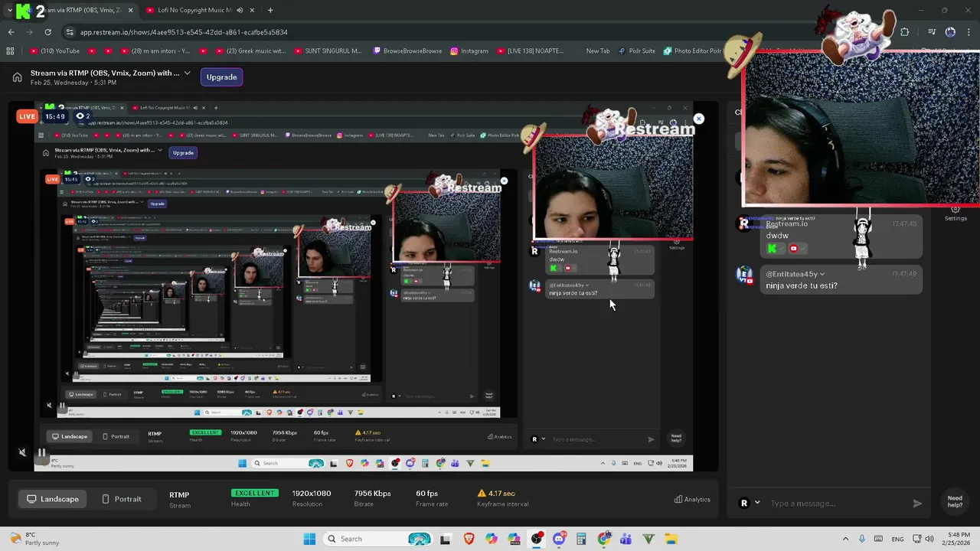Select Portrait layout in main toolbar
This screenshot has width=980, height=551.
point(121,499)
